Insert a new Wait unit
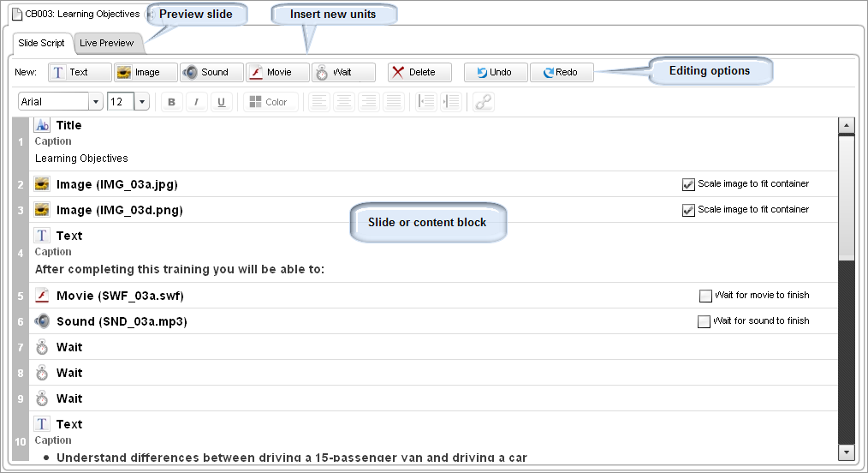Image resolution: width=868 pixels, height=473 pixels. 343,73
